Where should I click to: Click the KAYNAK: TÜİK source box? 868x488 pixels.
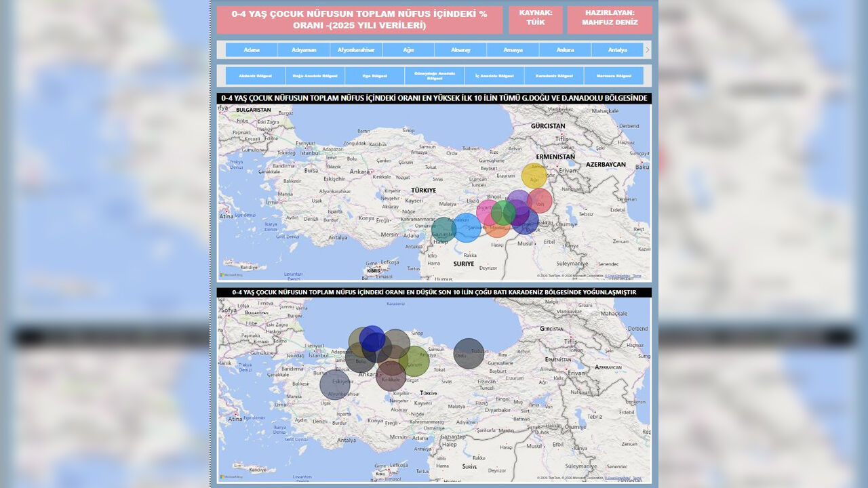[x=536, y=18]
